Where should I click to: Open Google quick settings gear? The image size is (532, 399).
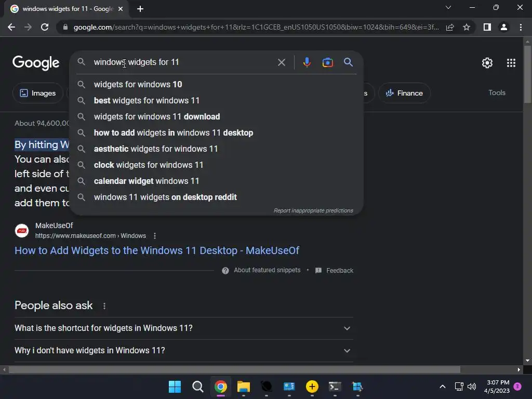(487, 63)
